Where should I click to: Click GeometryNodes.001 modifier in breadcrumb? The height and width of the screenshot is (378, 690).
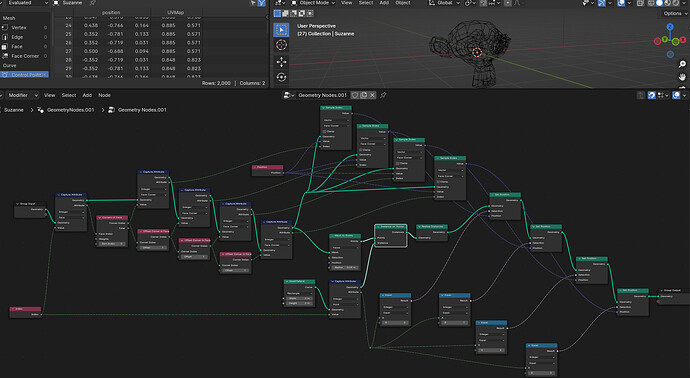click(70, 110)
